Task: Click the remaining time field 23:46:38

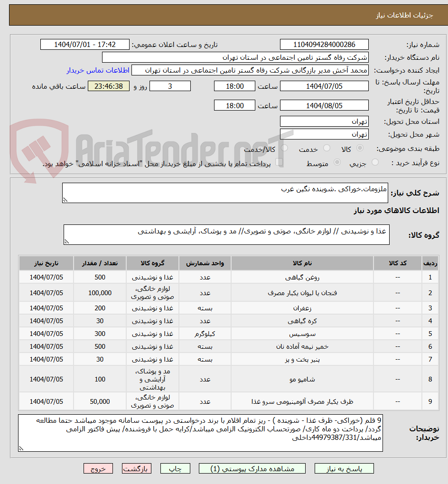Action: [x=109, y=86]
